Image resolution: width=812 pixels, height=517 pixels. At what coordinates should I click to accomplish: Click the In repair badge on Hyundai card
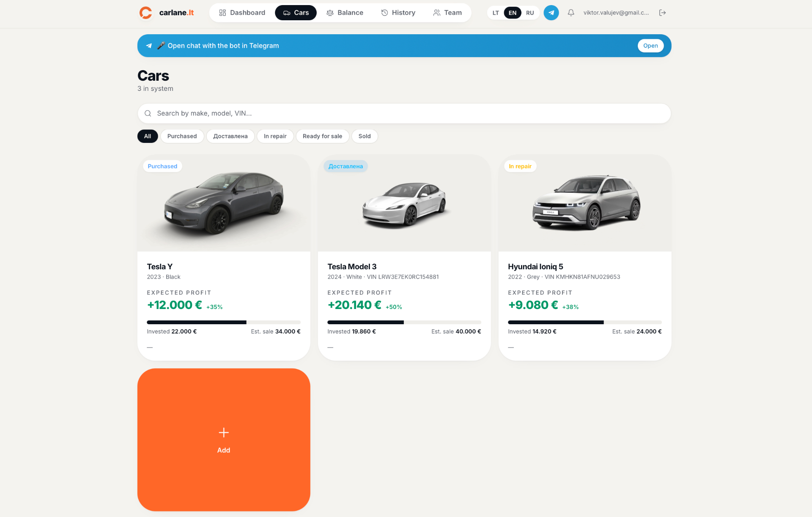tap(520, 166)
